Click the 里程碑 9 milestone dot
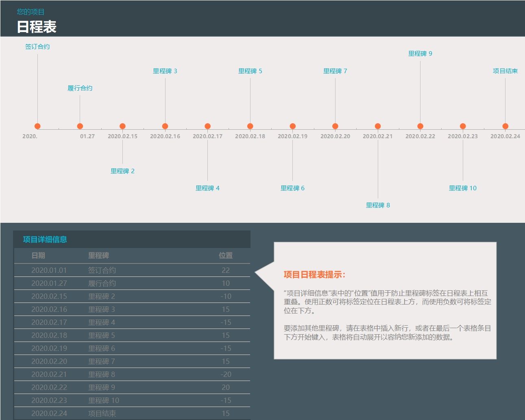 coord(420,126)
